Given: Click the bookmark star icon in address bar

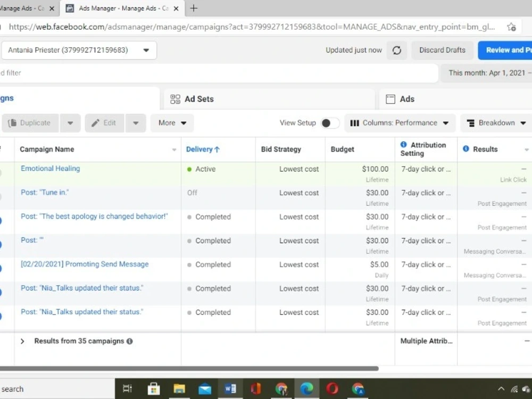Looking at the screenshot, I should [511, 27].
